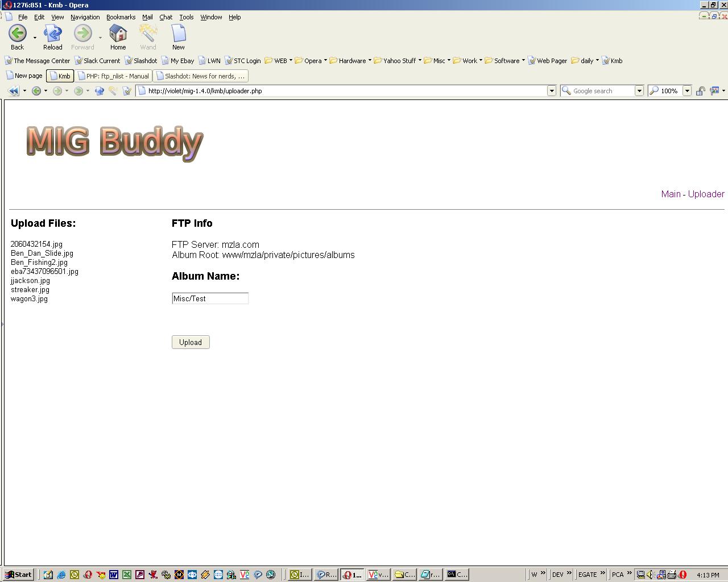Open the Slashdot bookmark
The image size is (728, 582).
[141, 61]
